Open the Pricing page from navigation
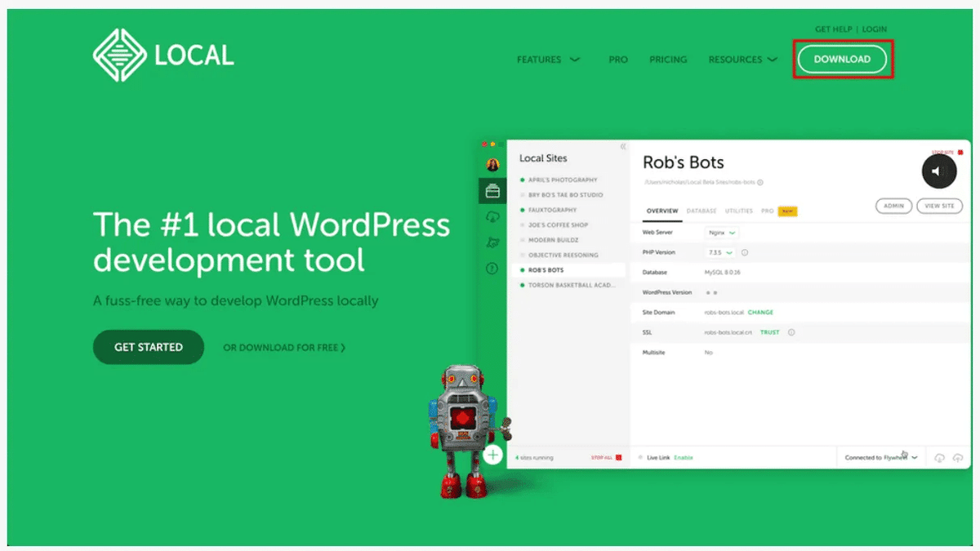980x551 pixels. (x=668, y=60)
